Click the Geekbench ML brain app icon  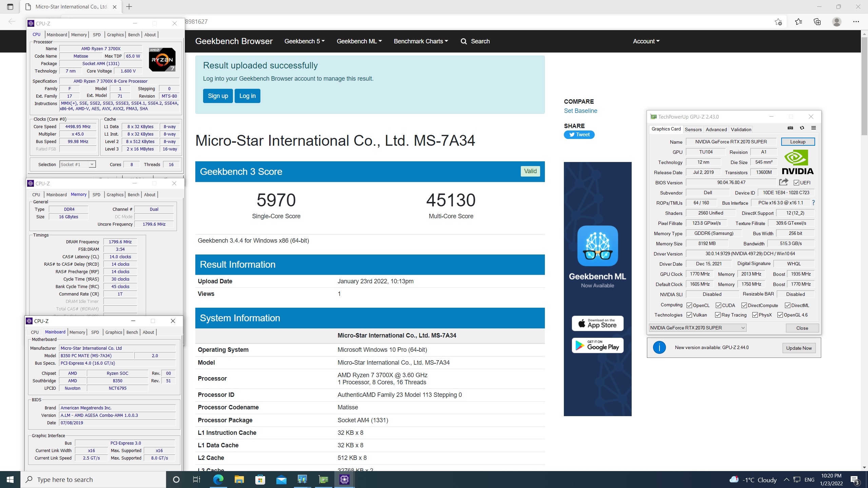(x=597, y=246)
